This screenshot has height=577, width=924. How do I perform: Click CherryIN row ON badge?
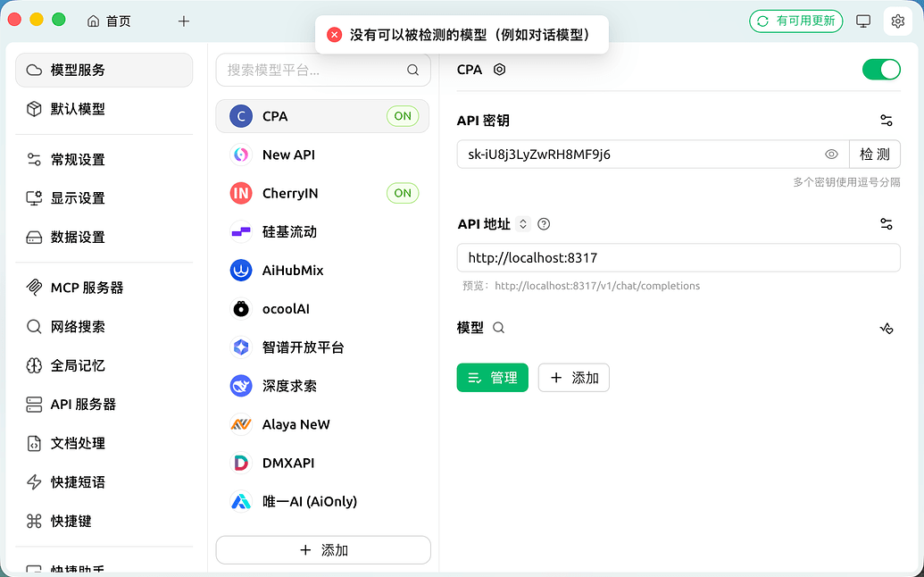pos(403,193)
